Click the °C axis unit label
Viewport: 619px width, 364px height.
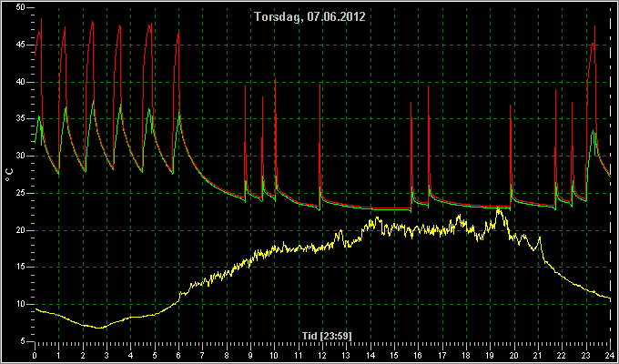pos(9,175)
